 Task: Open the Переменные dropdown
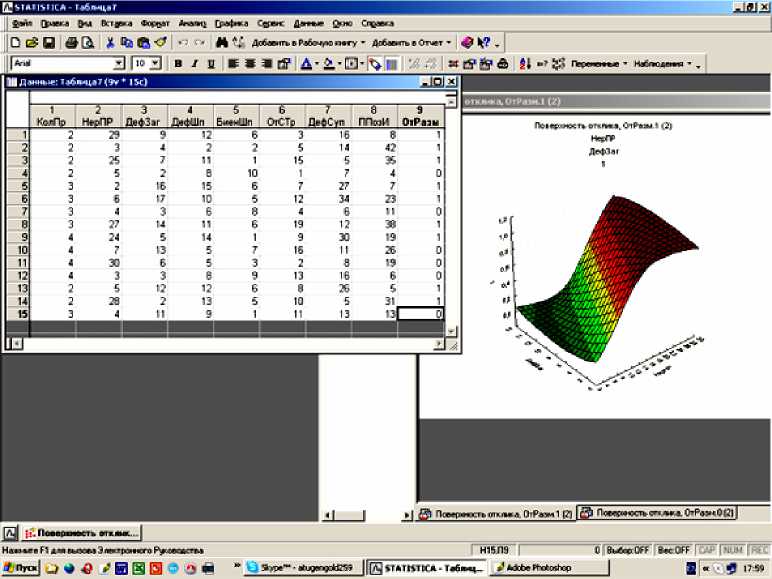[599, 64]
